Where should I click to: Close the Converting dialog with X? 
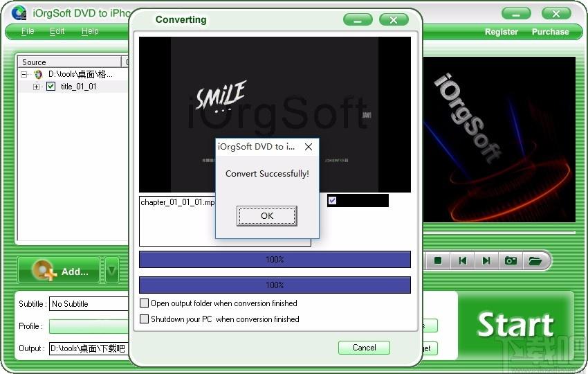394,20
